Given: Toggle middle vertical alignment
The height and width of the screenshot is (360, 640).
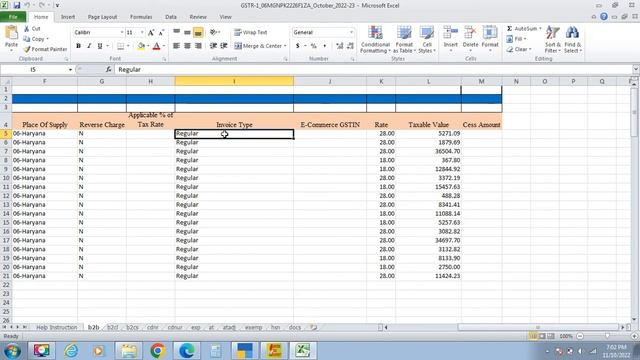Looking at the screenshot, I should [x=187, y=32].
